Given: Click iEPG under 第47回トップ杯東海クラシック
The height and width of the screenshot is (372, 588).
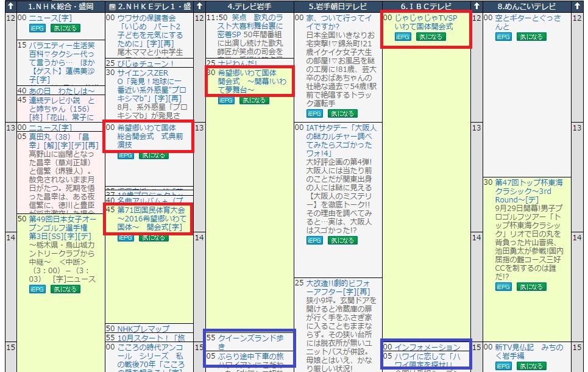Looking at the screenshot, I should 503,287.
